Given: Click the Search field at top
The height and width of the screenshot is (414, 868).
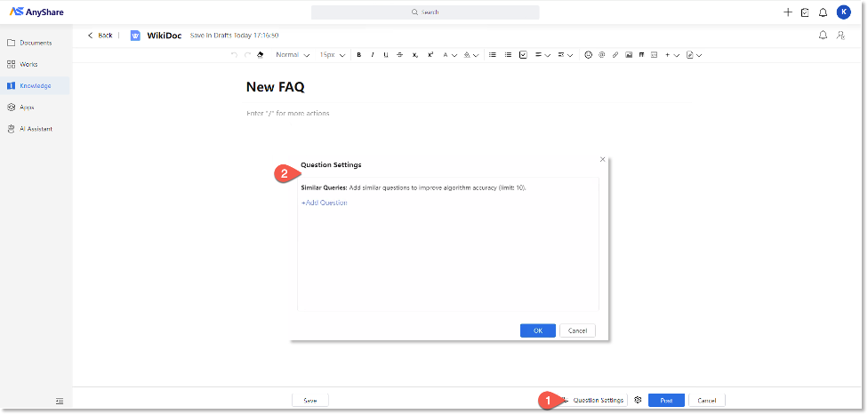Looking at the screenshot, I should 425,12.
